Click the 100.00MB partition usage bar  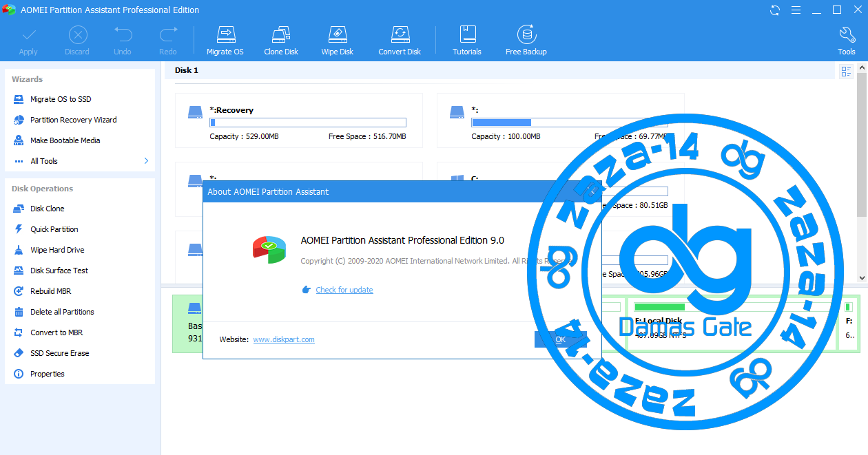point(569,123)
